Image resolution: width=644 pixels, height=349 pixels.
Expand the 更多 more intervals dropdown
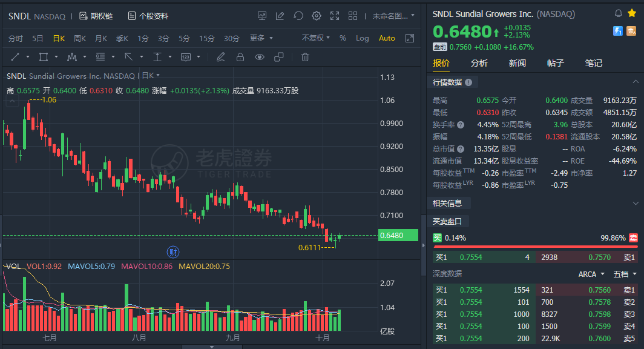tap(261, 38)
